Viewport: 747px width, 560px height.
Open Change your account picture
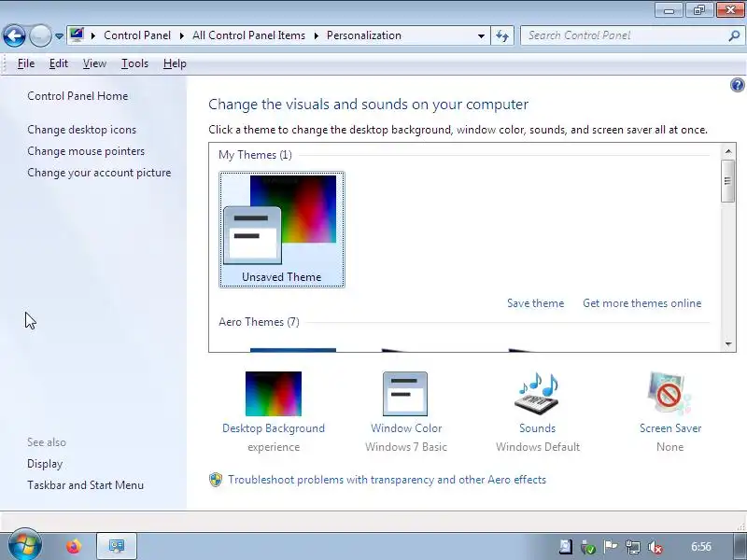[99, 173]
